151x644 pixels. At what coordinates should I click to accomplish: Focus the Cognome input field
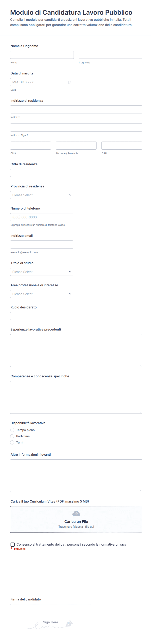pos(110,55)
